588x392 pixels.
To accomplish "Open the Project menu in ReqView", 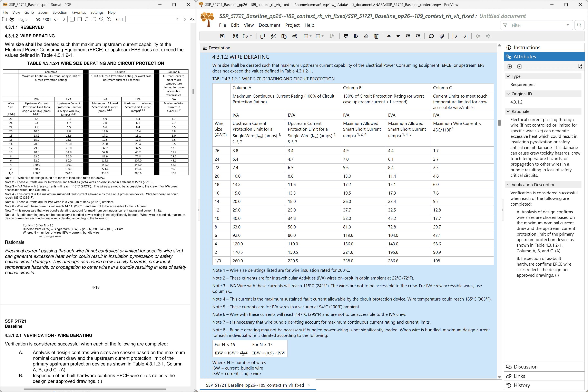I will point(292,25).
